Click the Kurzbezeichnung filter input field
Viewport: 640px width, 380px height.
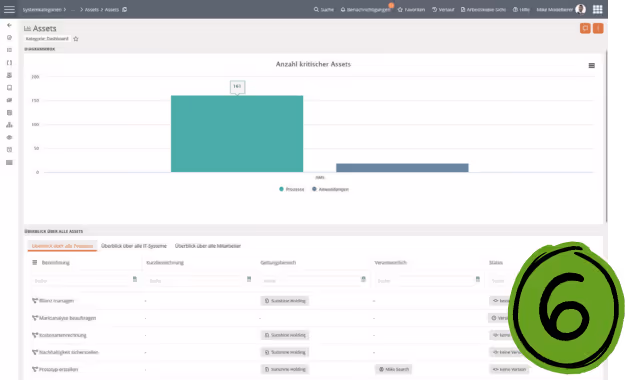(x=195, y=281)
